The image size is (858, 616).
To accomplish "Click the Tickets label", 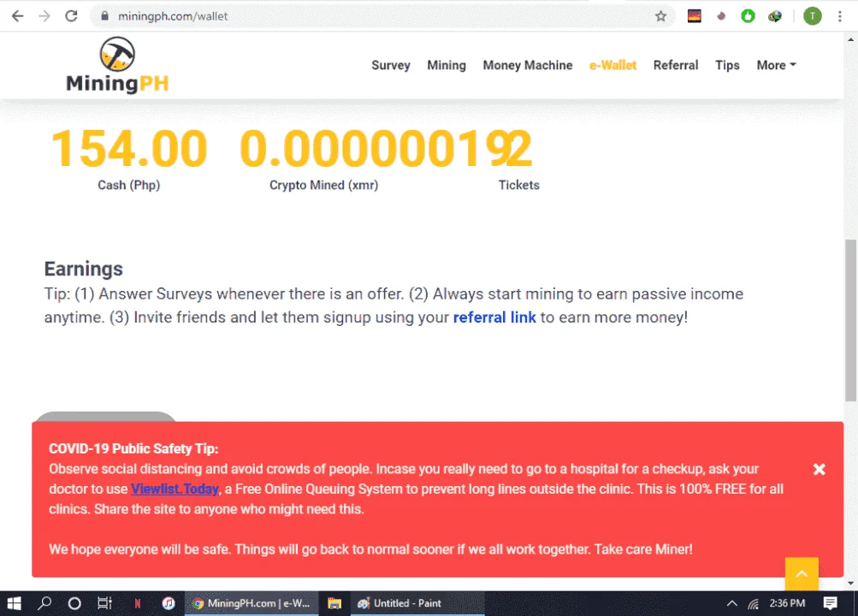I will coord(518,185).
